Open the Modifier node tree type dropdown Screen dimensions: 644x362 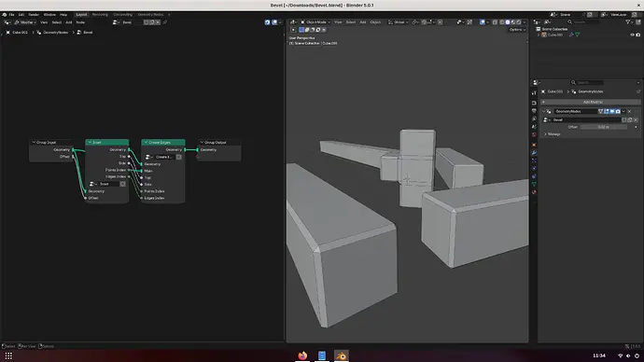click(x=25, y=22)
